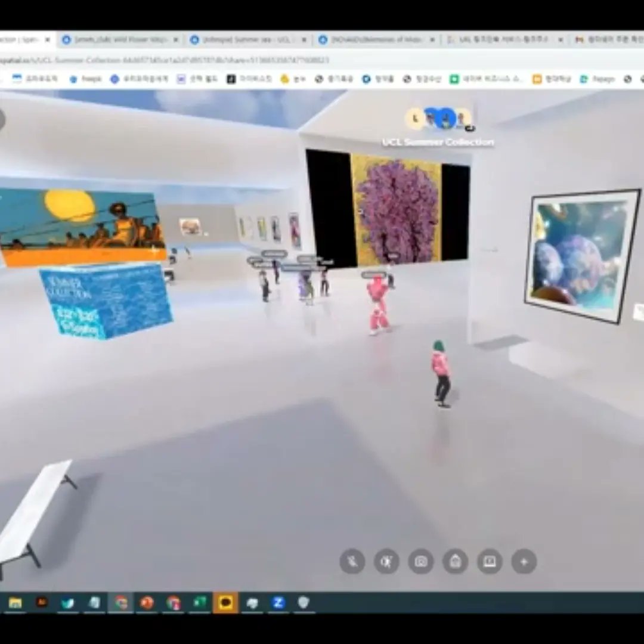Screen dimensions: 644x644
Task: Open KakaoTalk from the taskbar
Action: pyautogui.click(x=225, y=602)
